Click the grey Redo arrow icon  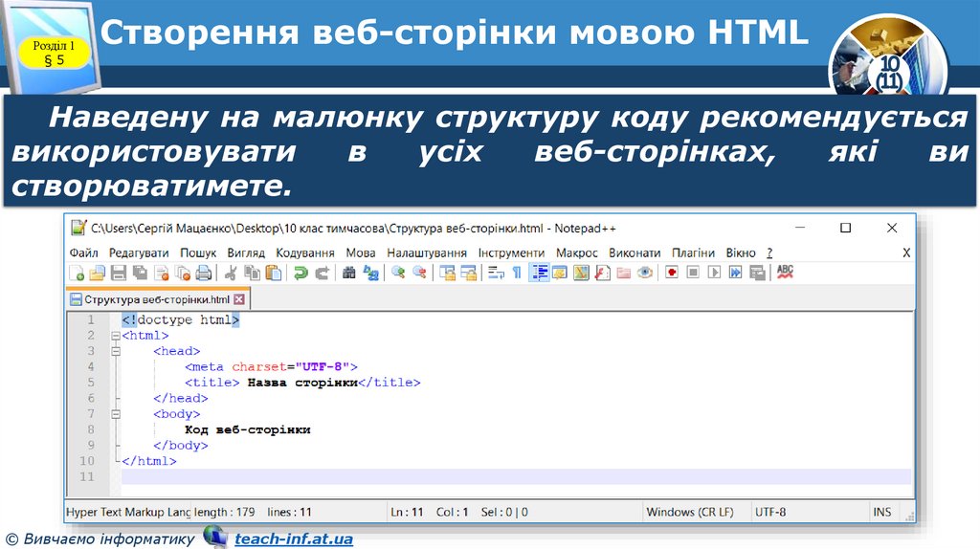pyautogui.click(x=322, y=273)
